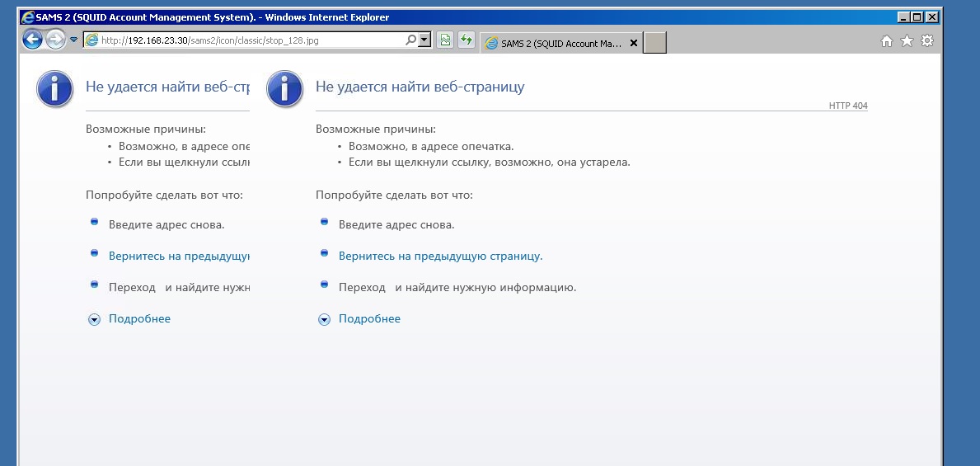This screenshot has width=980, height=466.
Task: Maximize the Internet Explorer window
Action: pyautogui.click(x=917, y=16)
